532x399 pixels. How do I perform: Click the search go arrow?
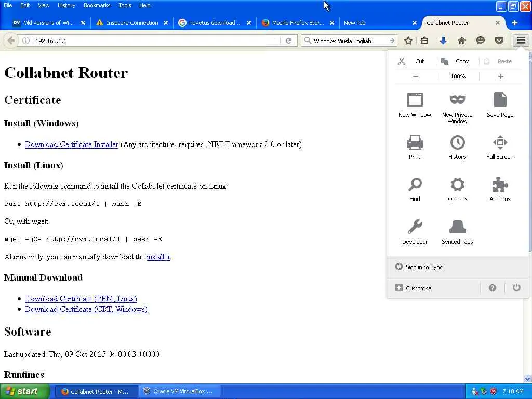pos(392,41)
